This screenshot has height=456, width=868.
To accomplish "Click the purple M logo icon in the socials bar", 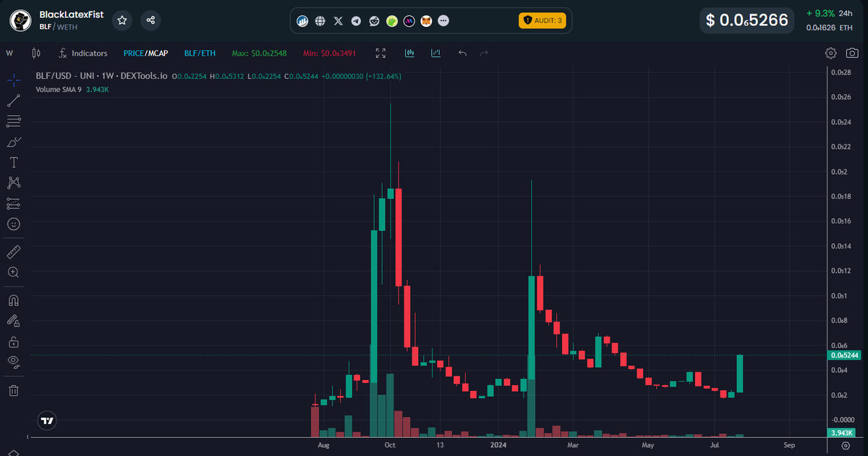I will pos(409,21).
